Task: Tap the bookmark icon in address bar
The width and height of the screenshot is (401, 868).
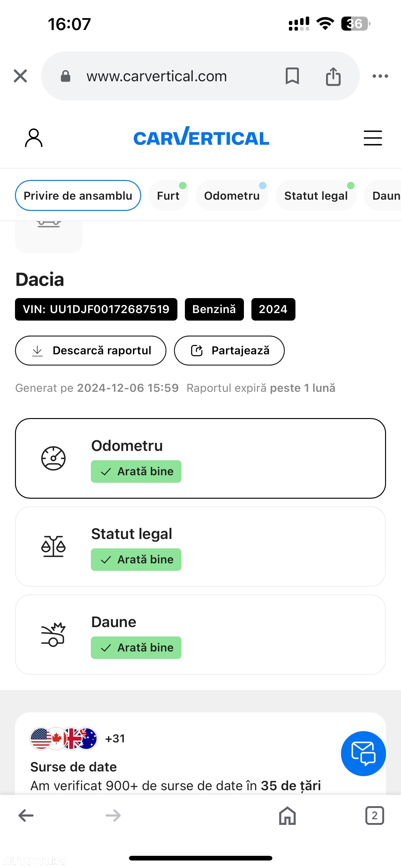Action: pyautogui.click(x=292, y=76)
